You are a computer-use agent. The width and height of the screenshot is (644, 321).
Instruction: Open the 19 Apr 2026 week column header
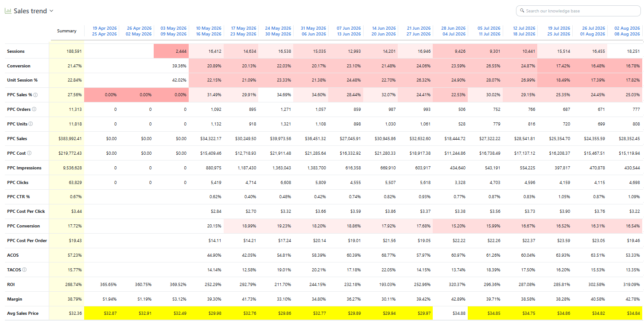tap(105, 31)
